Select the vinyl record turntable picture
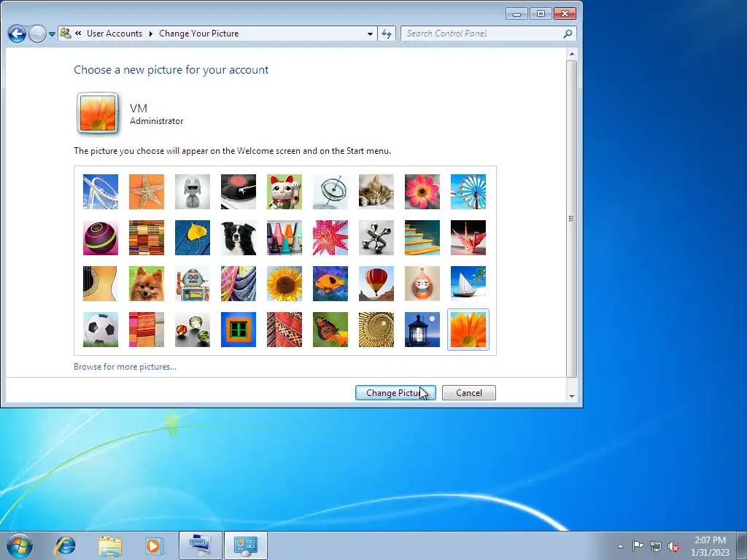Viewport: 747px width, 560px height. click(239, 192)
